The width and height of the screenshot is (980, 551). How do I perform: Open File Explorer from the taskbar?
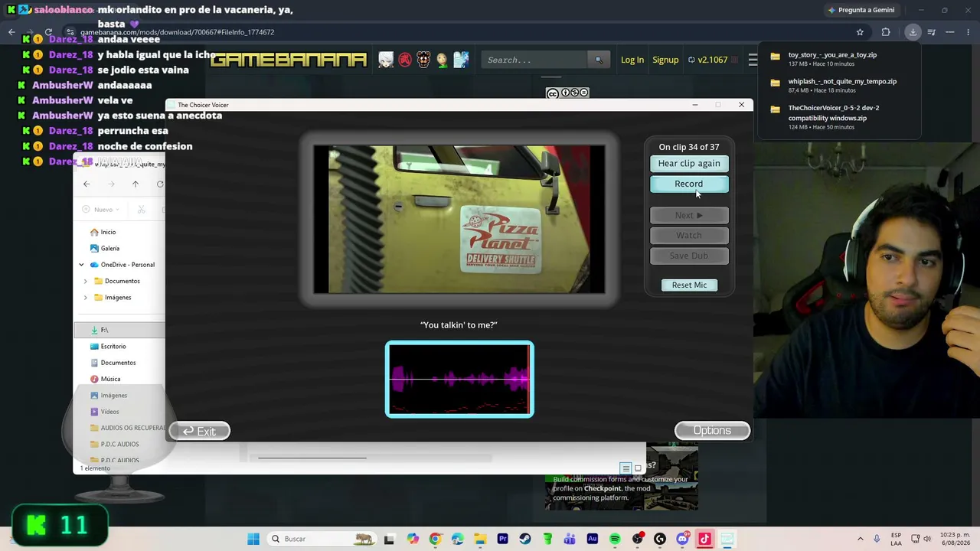tap(480, 539)
